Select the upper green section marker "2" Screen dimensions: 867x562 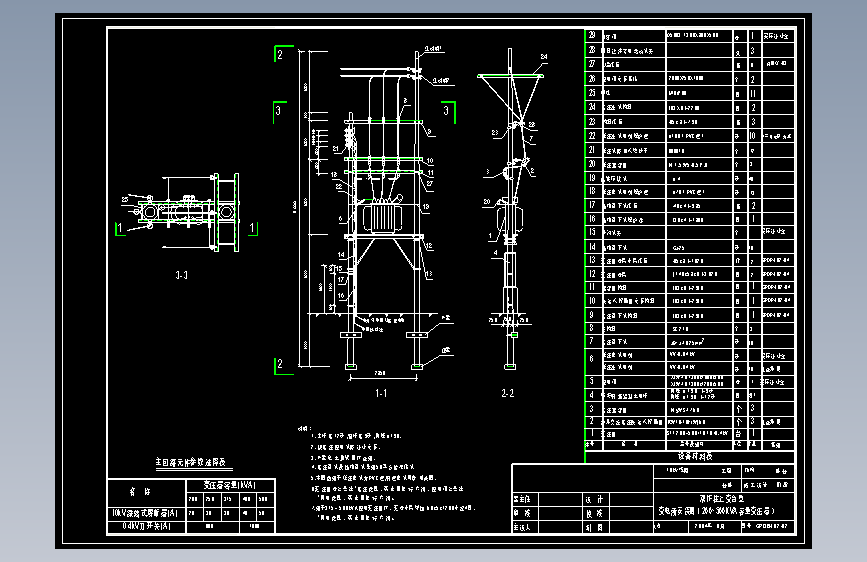(x=280, y=54)
